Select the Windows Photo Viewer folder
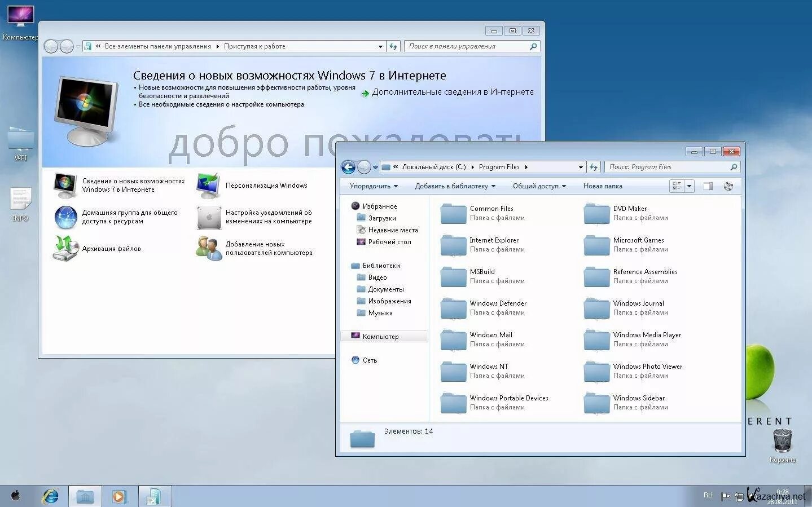 (633, 371)
